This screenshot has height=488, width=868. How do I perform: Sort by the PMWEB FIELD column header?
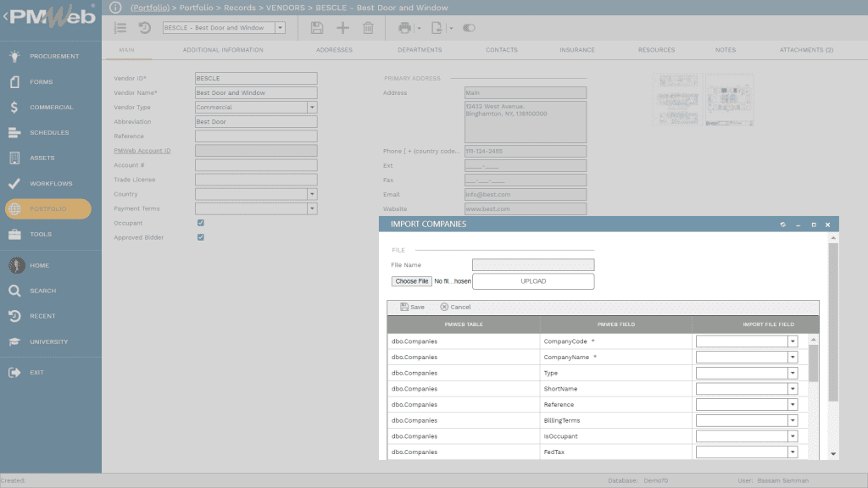click(616, 324)
